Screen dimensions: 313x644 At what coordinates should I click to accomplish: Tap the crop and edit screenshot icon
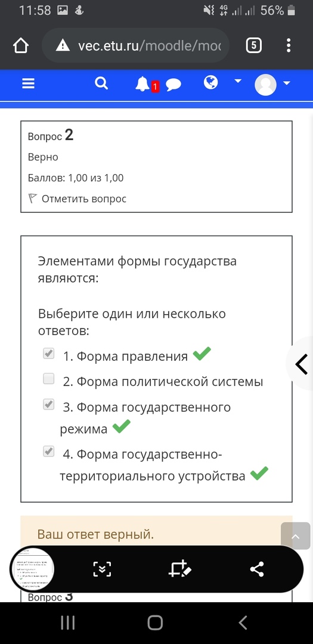[x=180, y=569]
